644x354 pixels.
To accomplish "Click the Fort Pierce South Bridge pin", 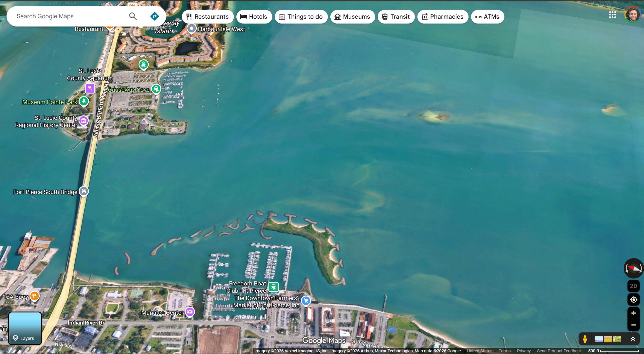I will 84,191.
